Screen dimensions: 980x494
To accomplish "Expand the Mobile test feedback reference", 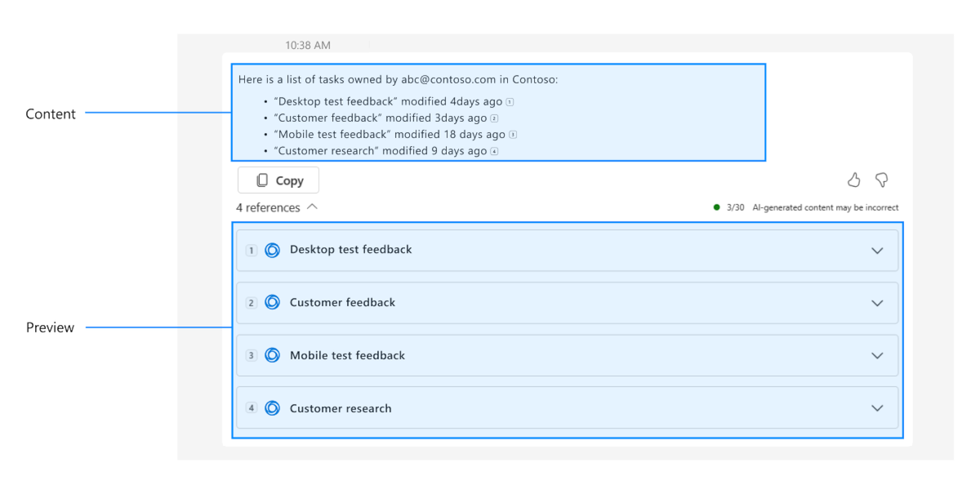I will (877, 355).
